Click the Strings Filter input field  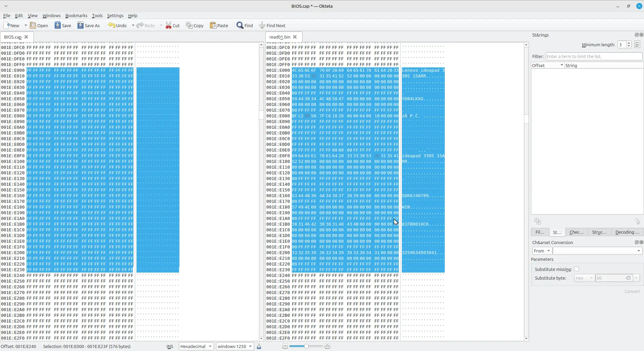(594, 56)
